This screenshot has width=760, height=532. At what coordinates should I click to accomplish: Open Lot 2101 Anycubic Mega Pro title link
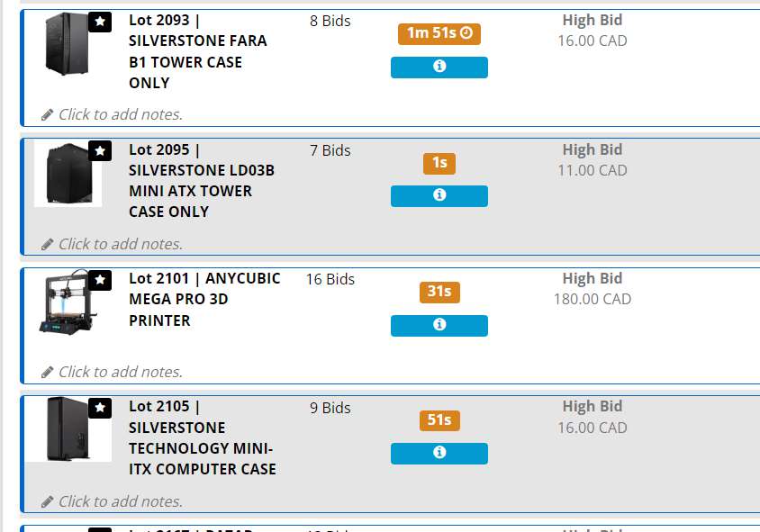204,300
